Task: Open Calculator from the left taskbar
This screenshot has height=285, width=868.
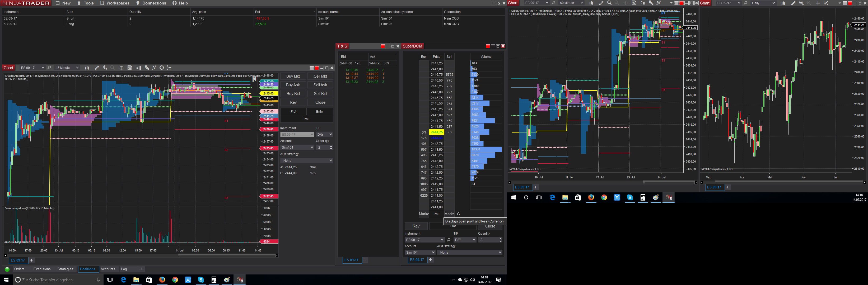Action: 214,280
